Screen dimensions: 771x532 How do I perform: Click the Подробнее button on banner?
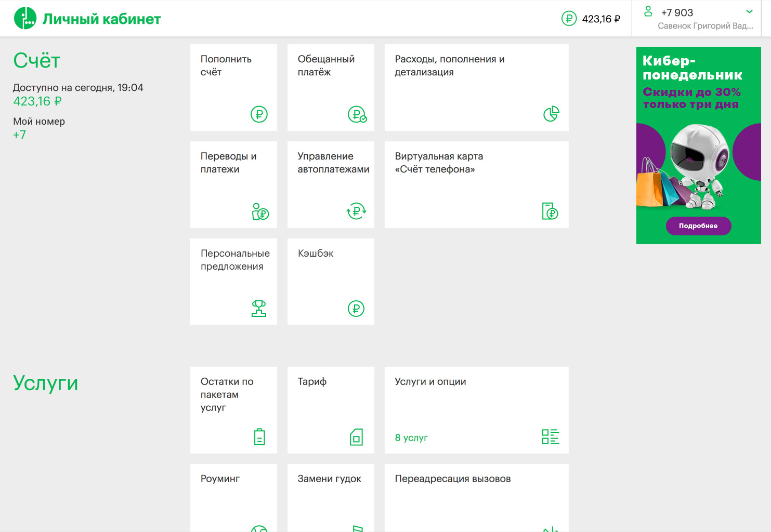pos(698,226)
